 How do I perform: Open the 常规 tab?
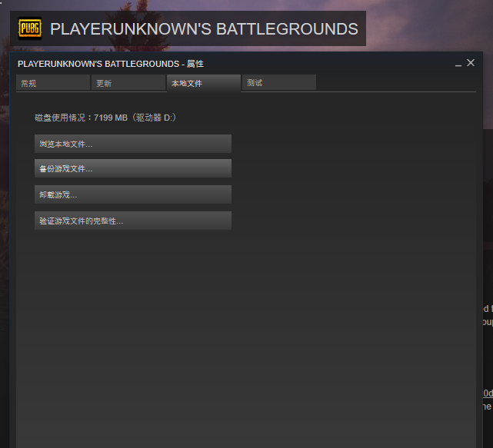53,83
